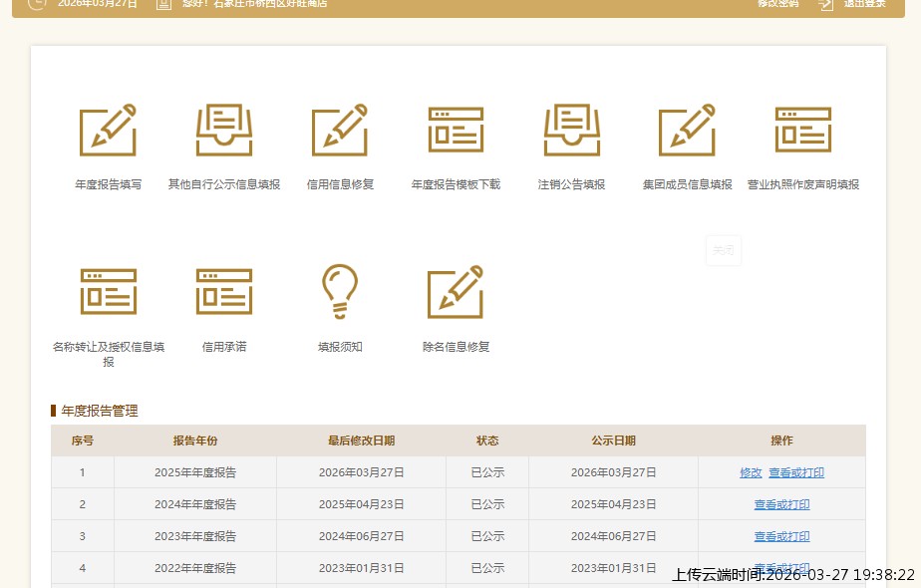Open 查看或打印 for 2023年度报告
The height and width of the screenshot is (588, 921).
tap(781, 536)
